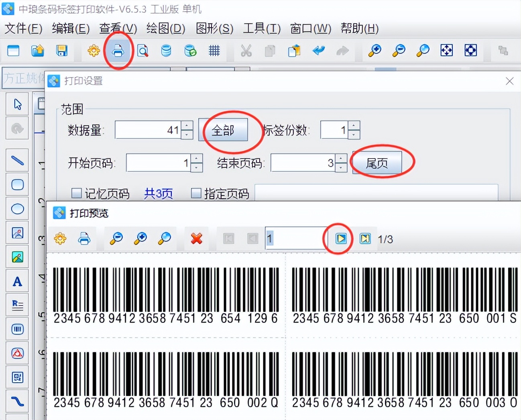Image resolution: width=521 pixels, height=420 pixels.
Task: Go to the next preview page
Action: [340, 238]
